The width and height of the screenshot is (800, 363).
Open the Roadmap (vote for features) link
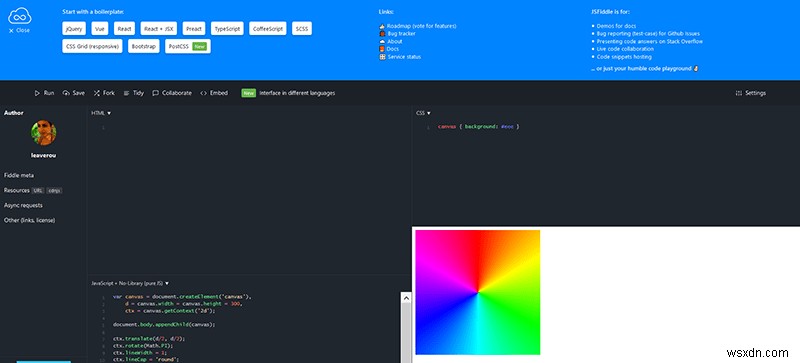point(421,26)
